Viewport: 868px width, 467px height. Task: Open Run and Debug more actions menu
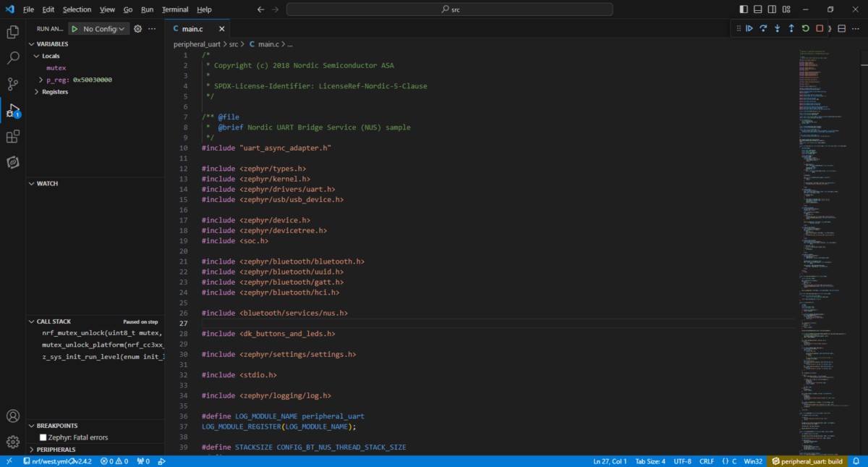coord(152,29)
